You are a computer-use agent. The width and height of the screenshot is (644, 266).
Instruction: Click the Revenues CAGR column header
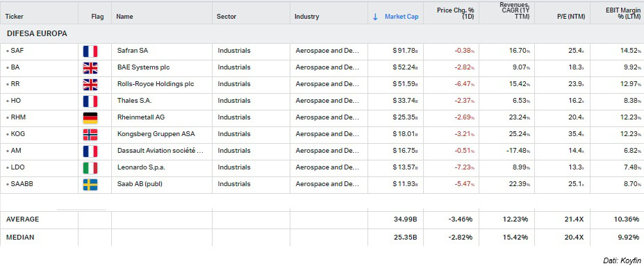[x=514, y=10]
